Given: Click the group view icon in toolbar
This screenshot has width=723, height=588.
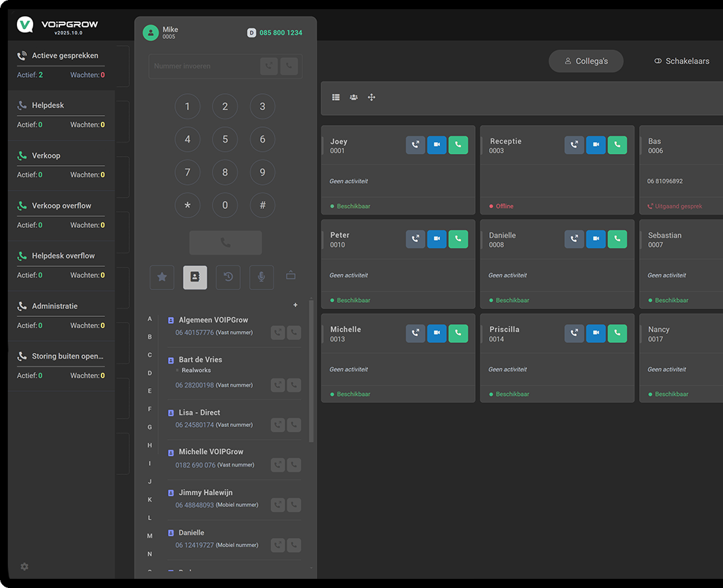Looking at the screenshot, I should coord(354,97).
